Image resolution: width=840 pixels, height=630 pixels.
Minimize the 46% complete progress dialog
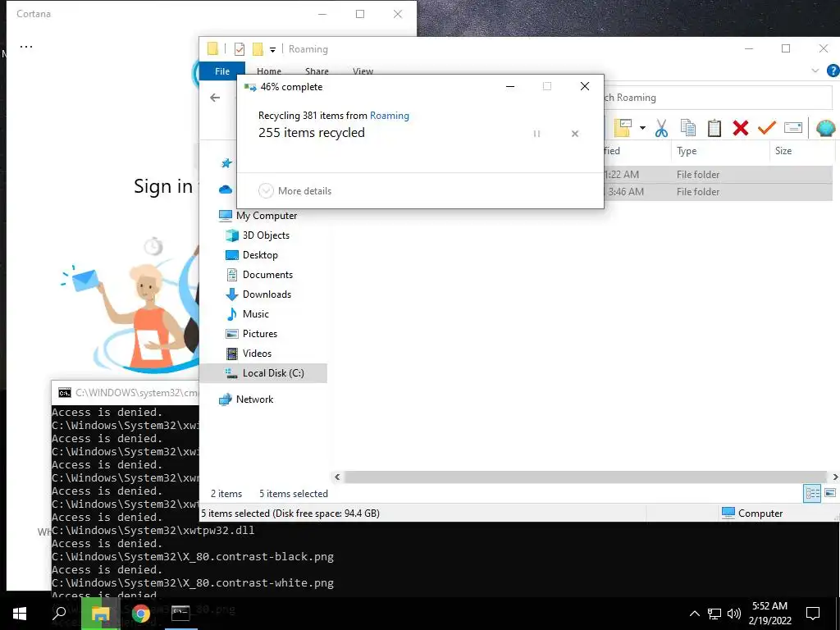[510, 86]
